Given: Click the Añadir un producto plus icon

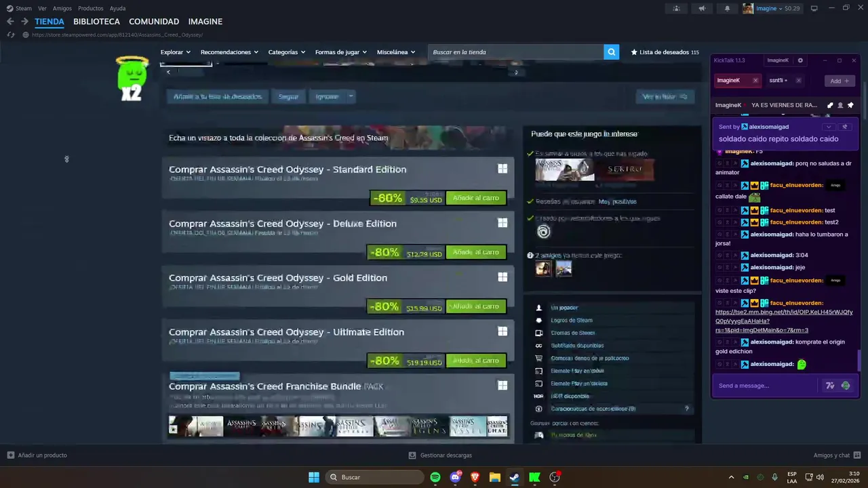Looking at the screenshot, I should pos(10,455).
